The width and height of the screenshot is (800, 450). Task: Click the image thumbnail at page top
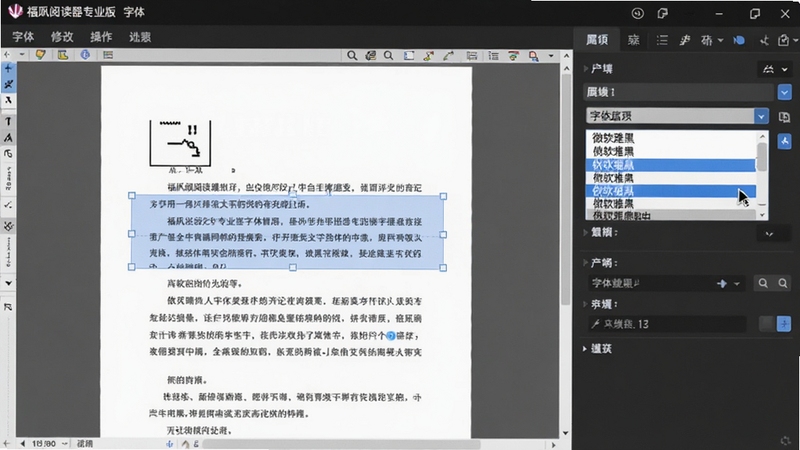[x=180, y=143]
